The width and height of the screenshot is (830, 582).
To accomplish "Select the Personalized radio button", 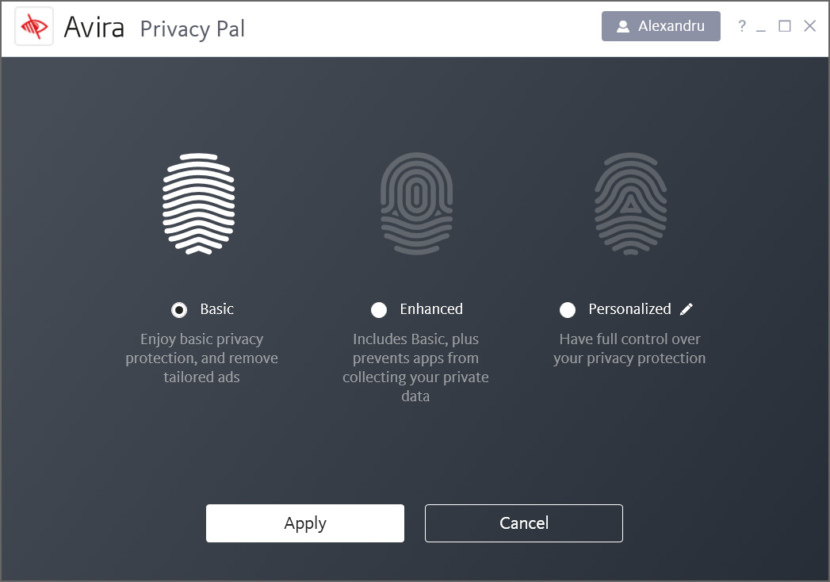I will coord(567,310).
